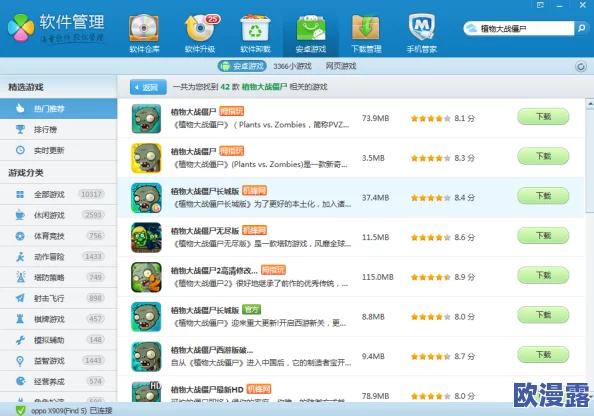Open 植物大战僵尸无尽版 game icon
This screenshot has height=416, width=594.
tap(146, 238)
